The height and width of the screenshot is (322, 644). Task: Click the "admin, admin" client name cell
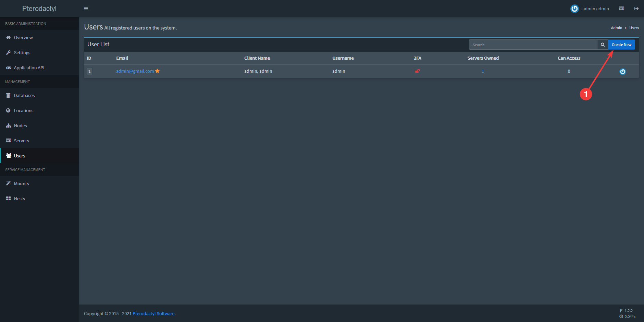click(258, 71)
